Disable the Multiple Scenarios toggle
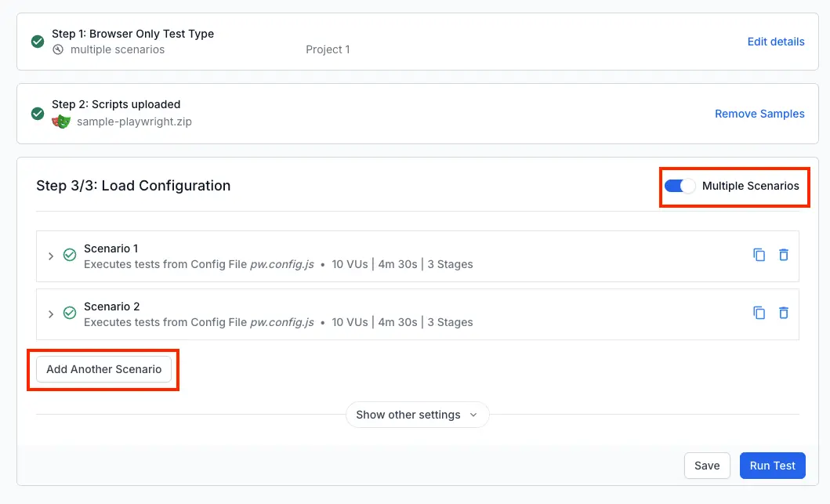The height and width of the screenshot is (504, 830). pyautogui.click(x=680, y=186)
